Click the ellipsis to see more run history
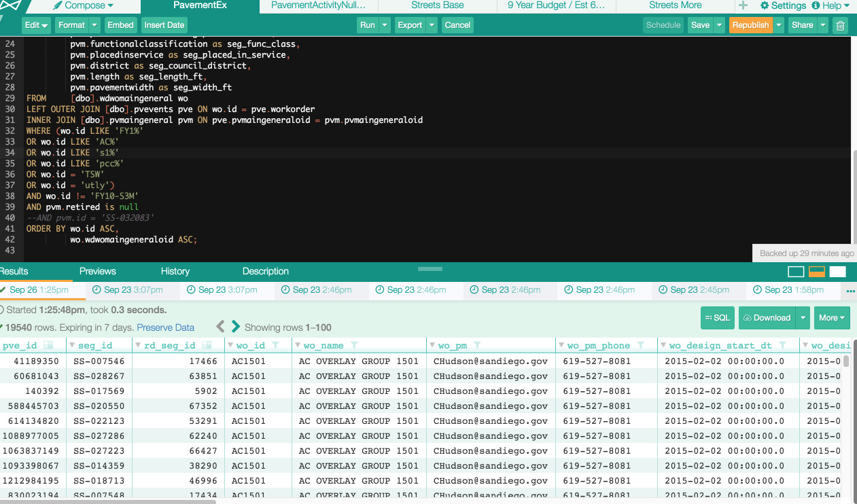 pyautogui.click(x=849, y=291)
